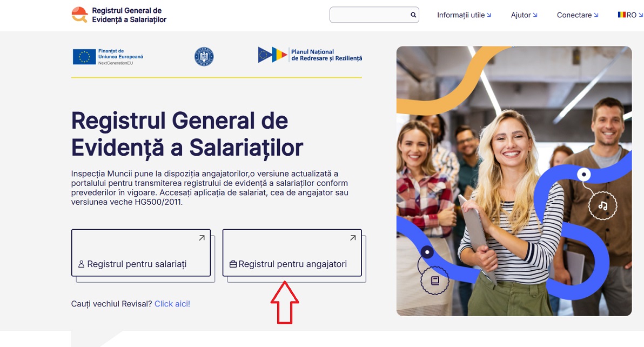This screenshot has height=347, width=644.
Task: Open Registrul pentru angajatori
Action: [x=292, y=252]
